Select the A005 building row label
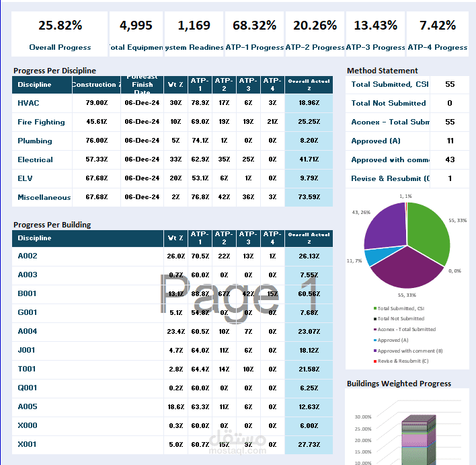The width and height of the screenshot is (476, 465). [x=28, y=407]
